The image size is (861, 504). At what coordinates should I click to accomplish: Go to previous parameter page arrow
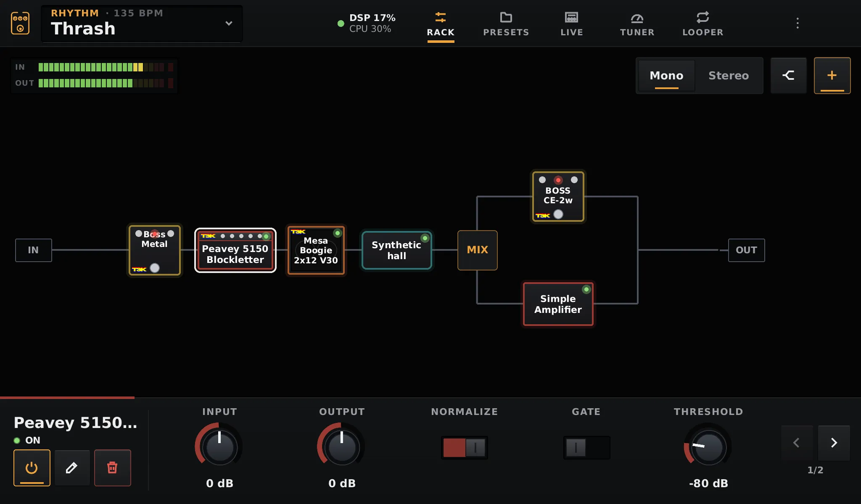click(796, 443)
